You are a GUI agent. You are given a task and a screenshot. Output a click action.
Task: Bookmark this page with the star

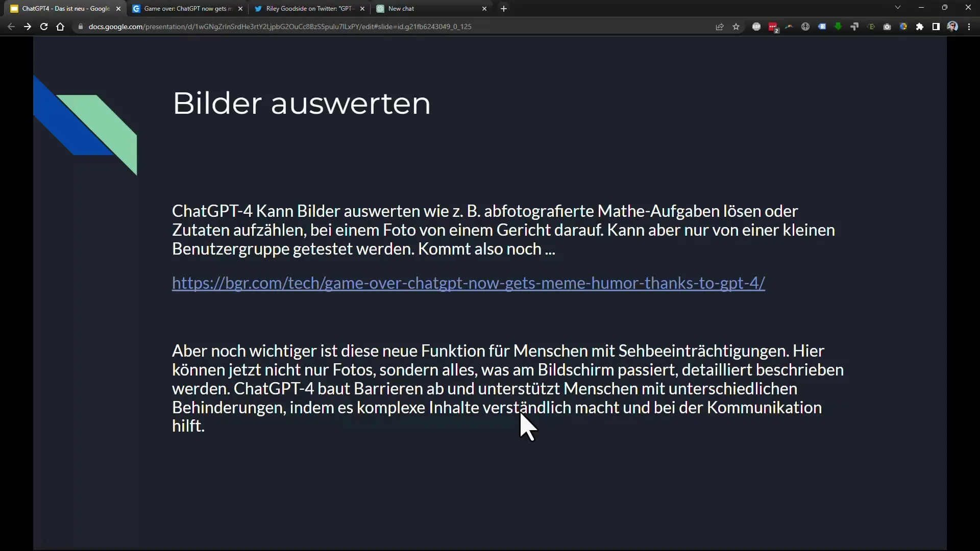point(736,27)
